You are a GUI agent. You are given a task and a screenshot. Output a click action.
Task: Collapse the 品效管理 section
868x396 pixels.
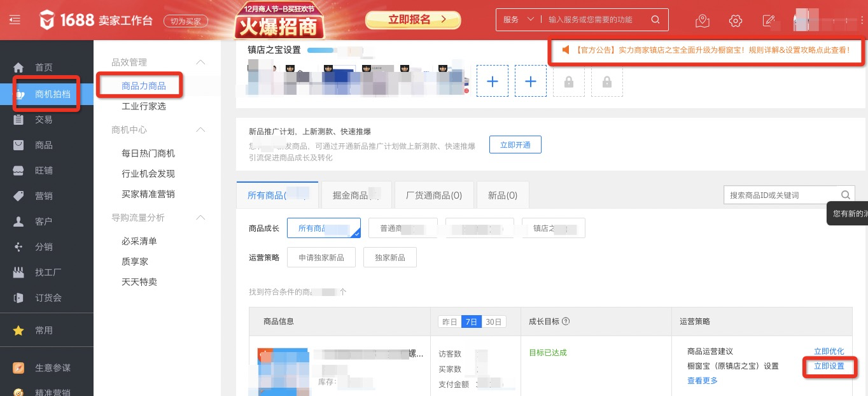coord(200,62)
